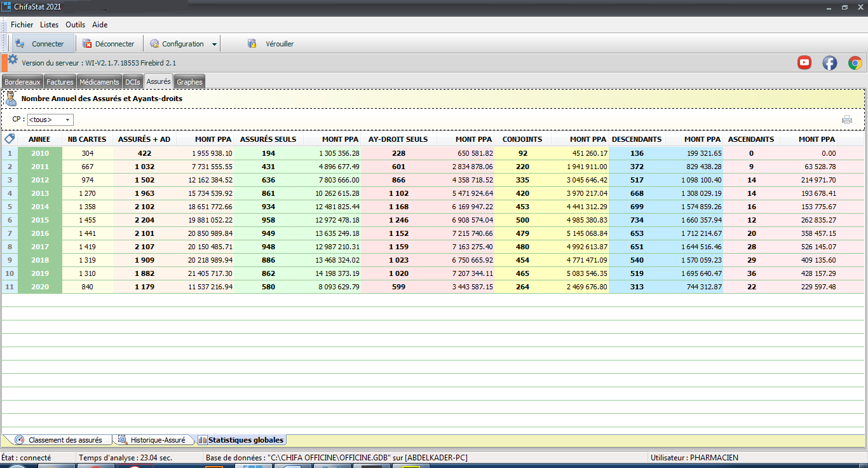The height and width of the screenshot is (468, 868).
Task: Select the 2015 year row cell
Action: (39, 220)
